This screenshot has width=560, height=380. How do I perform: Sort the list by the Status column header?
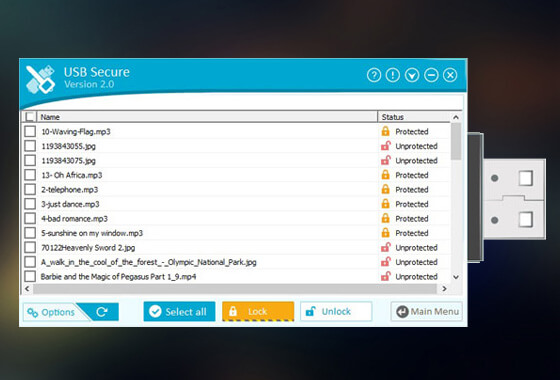[414, 117]
